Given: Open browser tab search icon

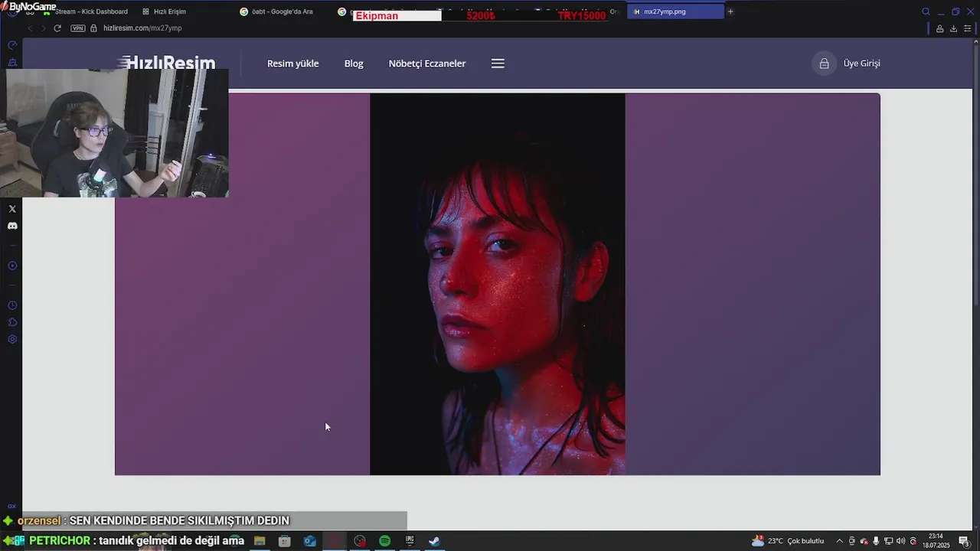Looking at the screenshot, I should (926, 11).
